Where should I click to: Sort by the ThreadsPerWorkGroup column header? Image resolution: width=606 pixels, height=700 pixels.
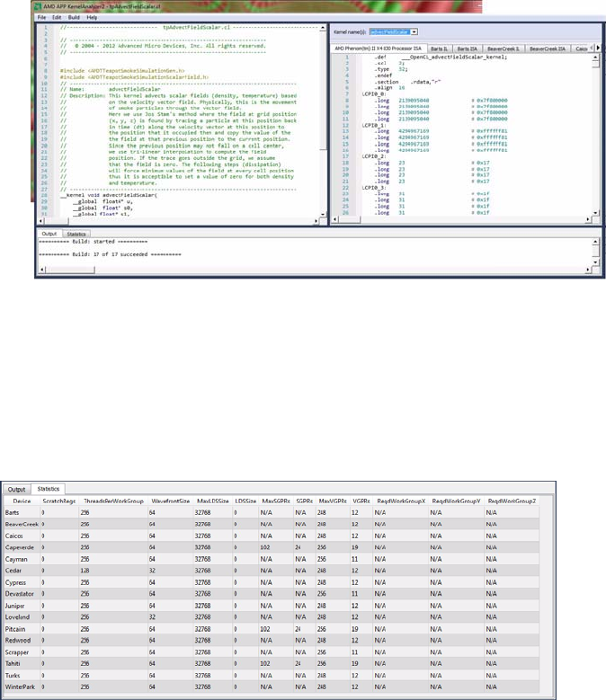(x=113, y=501)
